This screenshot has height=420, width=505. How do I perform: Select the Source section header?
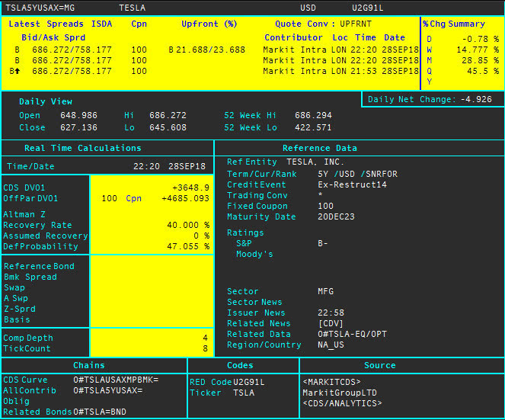[380, 365]
